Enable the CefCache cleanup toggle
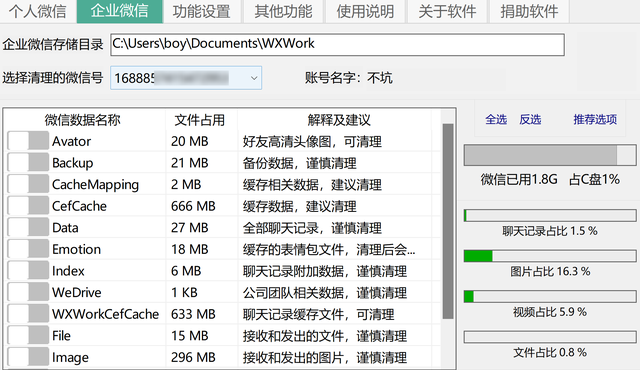Viewport: 640px width, 370px height. coord(28,206)
